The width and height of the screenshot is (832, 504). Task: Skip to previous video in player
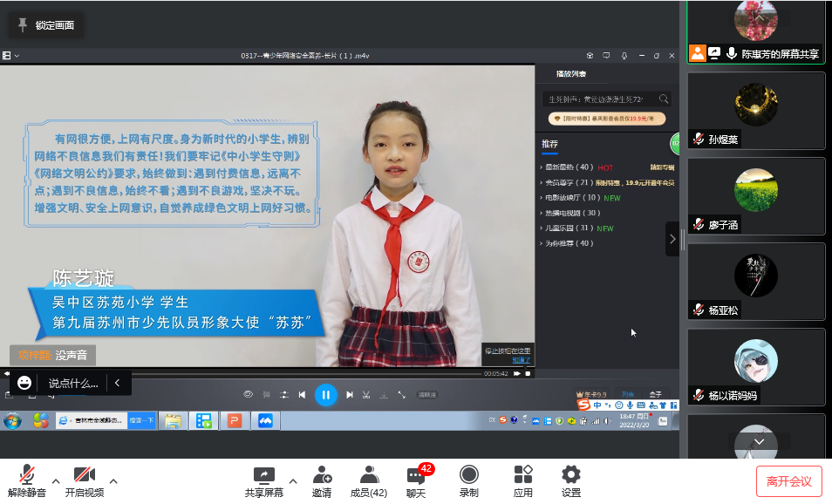point(302,395)
